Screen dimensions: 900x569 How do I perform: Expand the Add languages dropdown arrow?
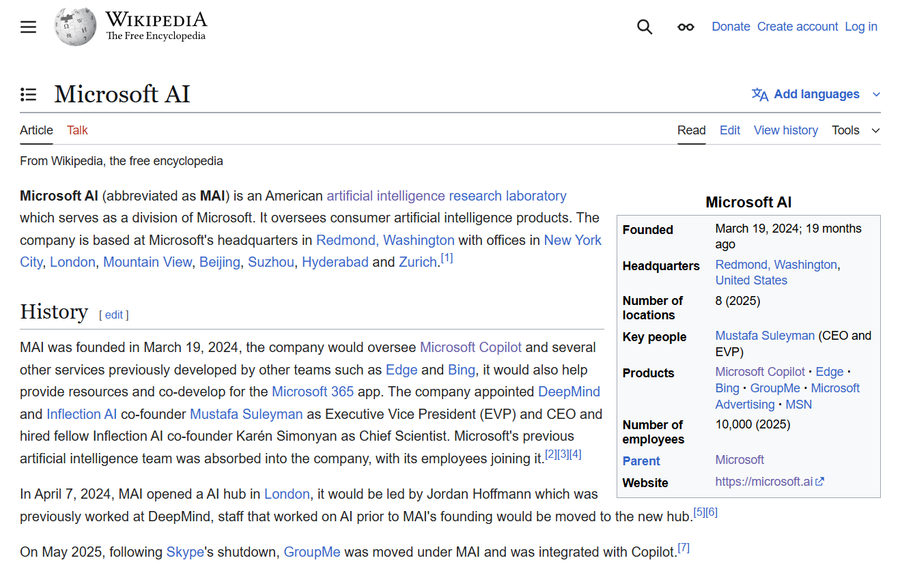(x=876, y=94)
